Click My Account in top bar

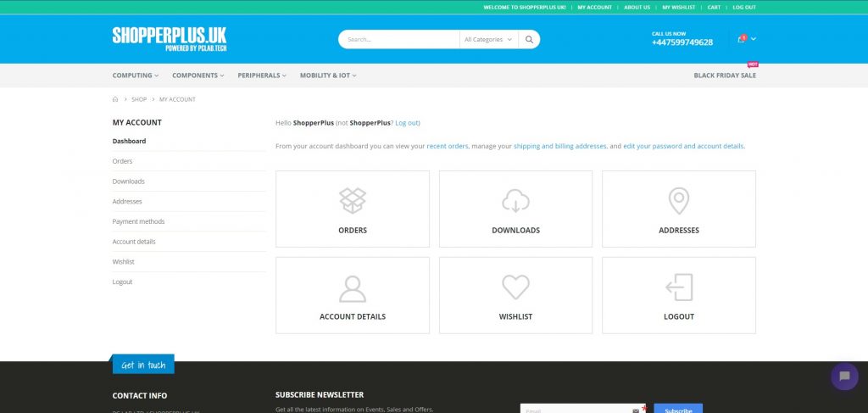tap(594, 7)
